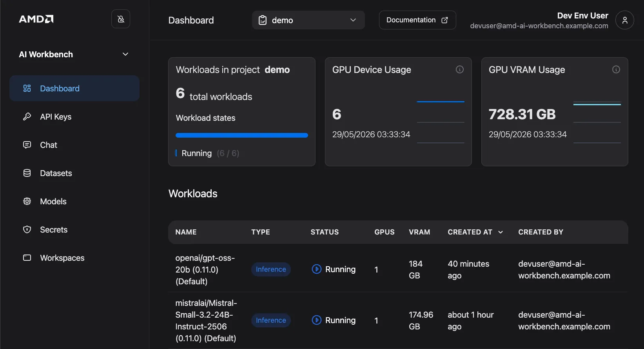Open API Keys in the sidebar

74,117
